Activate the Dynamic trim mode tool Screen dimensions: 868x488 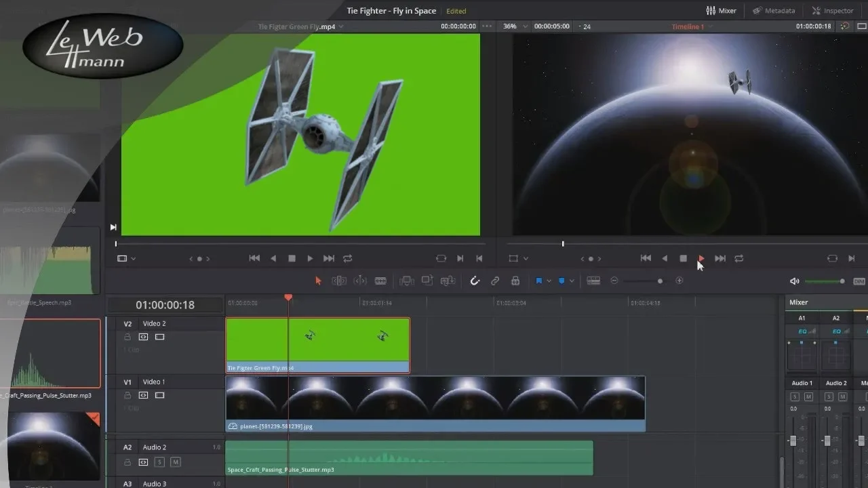click(x=360, y=281)
